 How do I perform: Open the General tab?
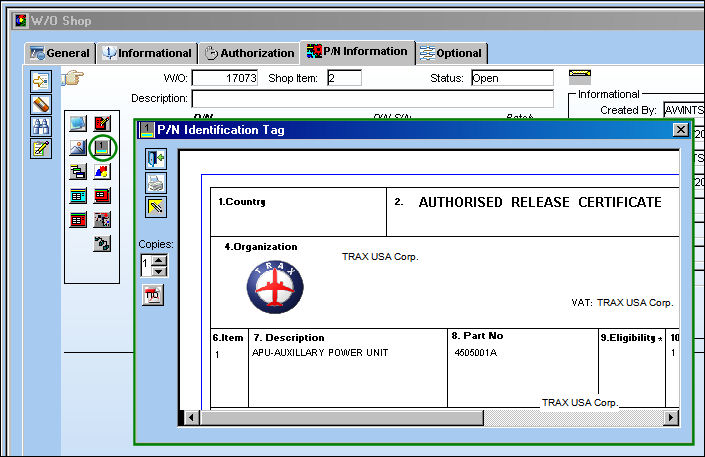click(x=60, y=53)
